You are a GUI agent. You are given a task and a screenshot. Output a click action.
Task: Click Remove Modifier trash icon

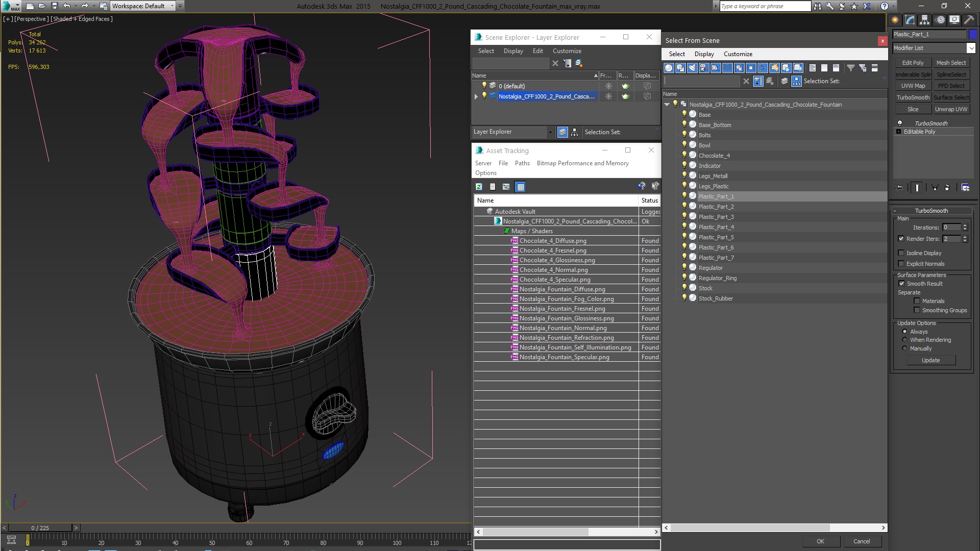(947, 187)
